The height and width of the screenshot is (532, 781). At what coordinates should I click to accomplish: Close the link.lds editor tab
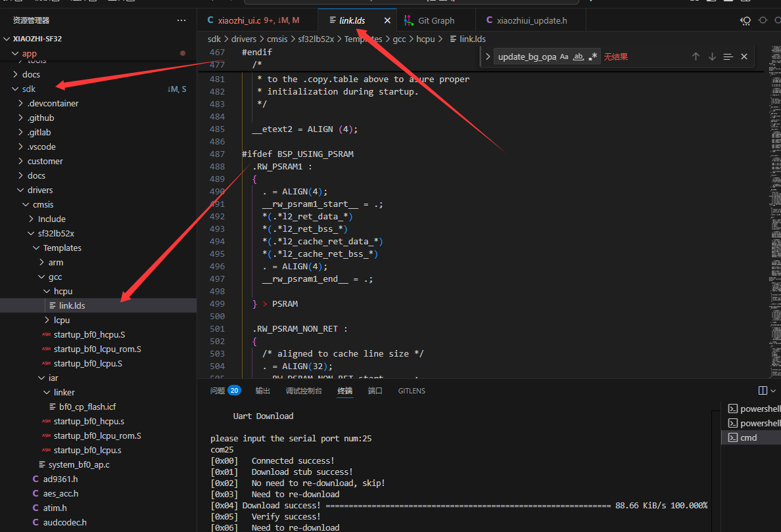pos(387,20)
